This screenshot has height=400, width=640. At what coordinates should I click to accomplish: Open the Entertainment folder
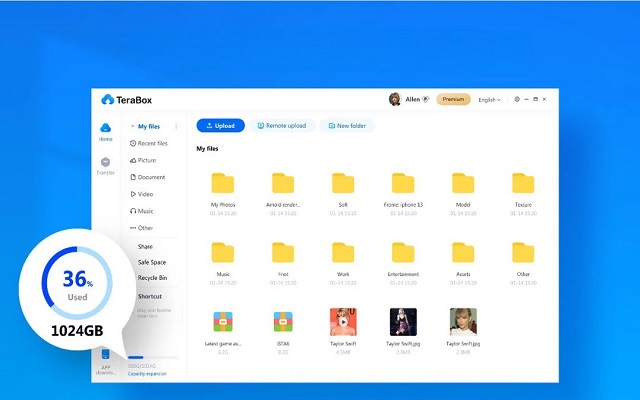coord(403,252)
